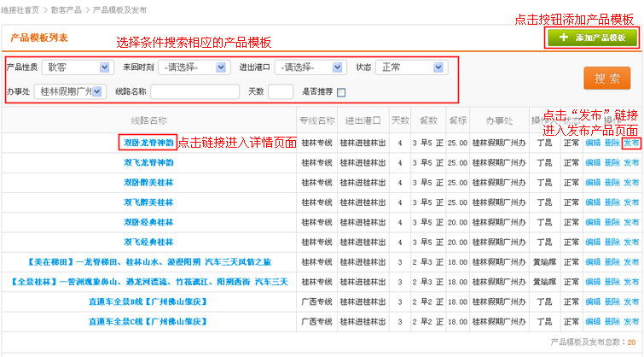Open the 双卧·龙脊神韵 route details

coord(148,143)
